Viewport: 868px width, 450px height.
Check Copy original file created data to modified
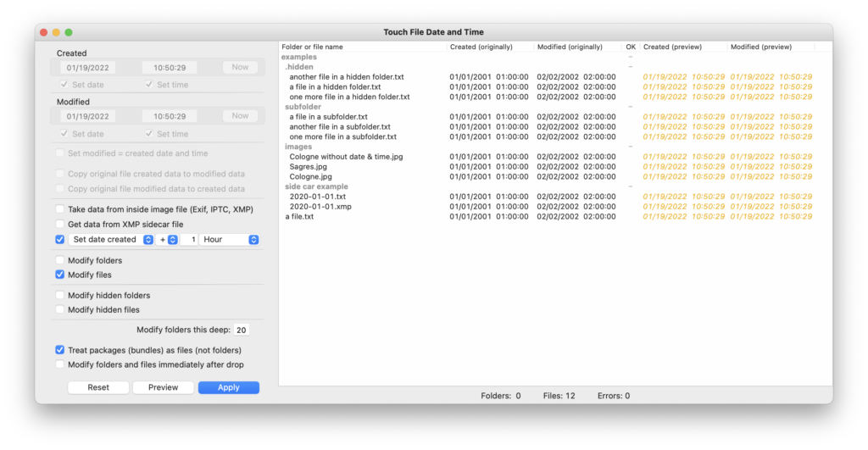coord(60,173)
